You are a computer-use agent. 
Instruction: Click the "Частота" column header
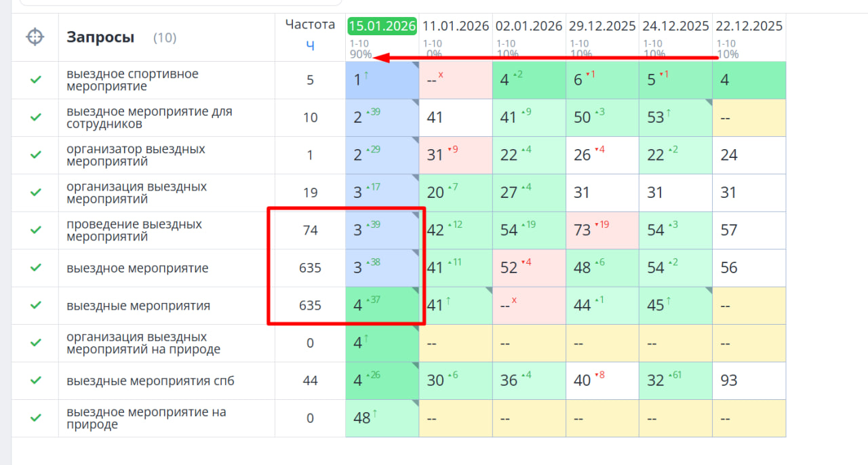point(310,25)
